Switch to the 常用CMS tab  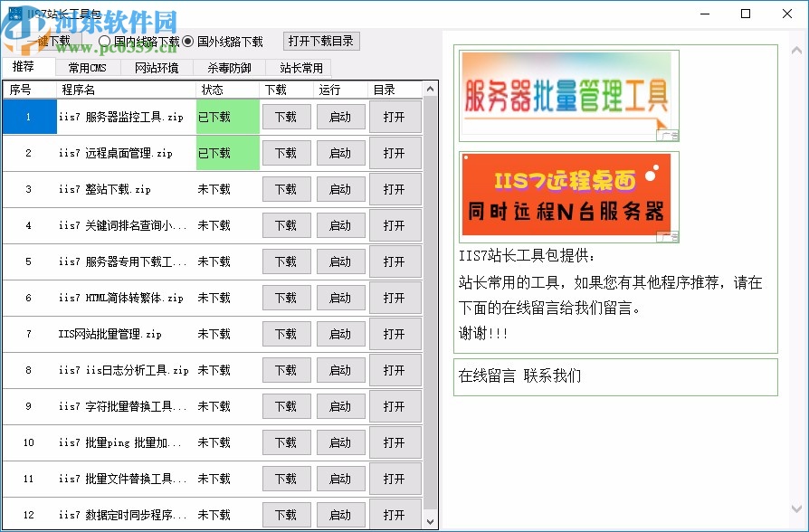pyautogui.click(x=86, y=67)
